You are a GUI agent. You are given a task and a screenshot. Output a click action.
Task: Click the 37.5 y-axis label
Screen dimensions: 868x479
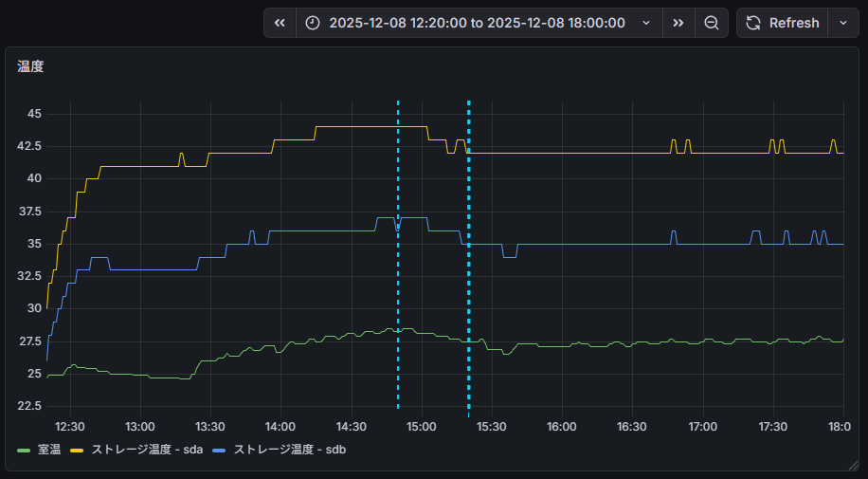(x=30, y=212)
